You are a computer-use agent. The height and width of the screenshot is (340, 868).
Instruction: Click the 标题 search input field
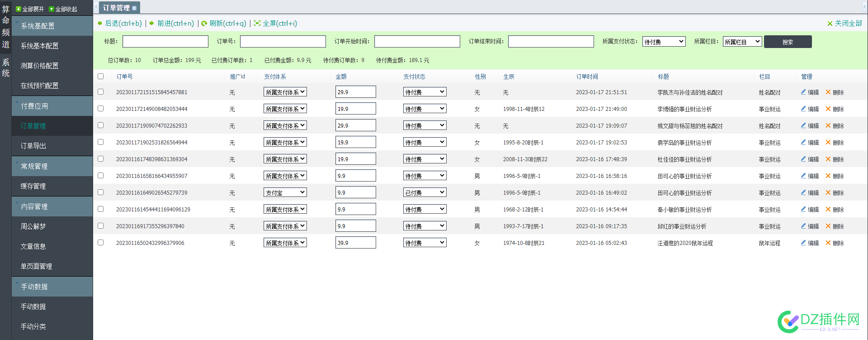165,42
